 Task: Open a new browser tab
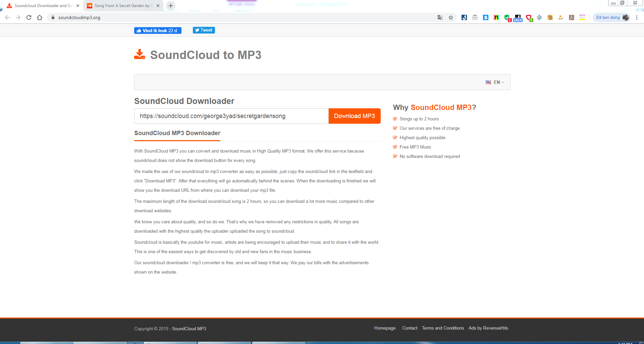(171, 6)
